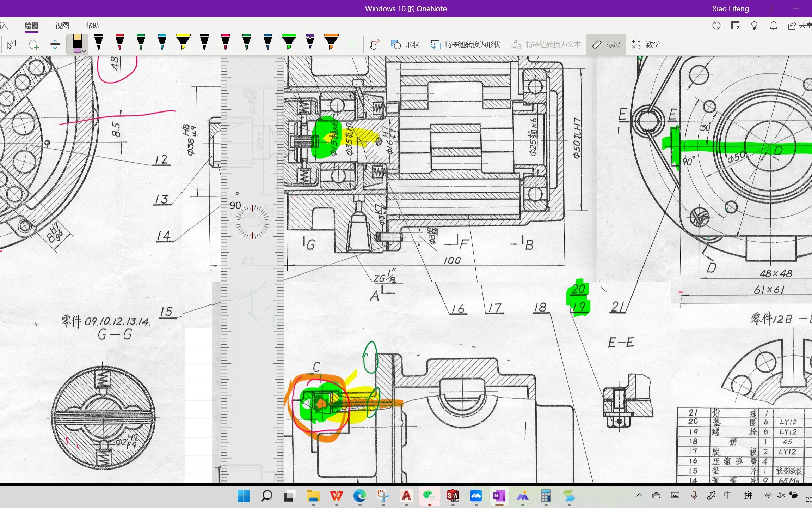Image resolution: width=812 pixels, height=508 pixels.
Task: Pick the pink/magenta pen
Action: point(226,42)
